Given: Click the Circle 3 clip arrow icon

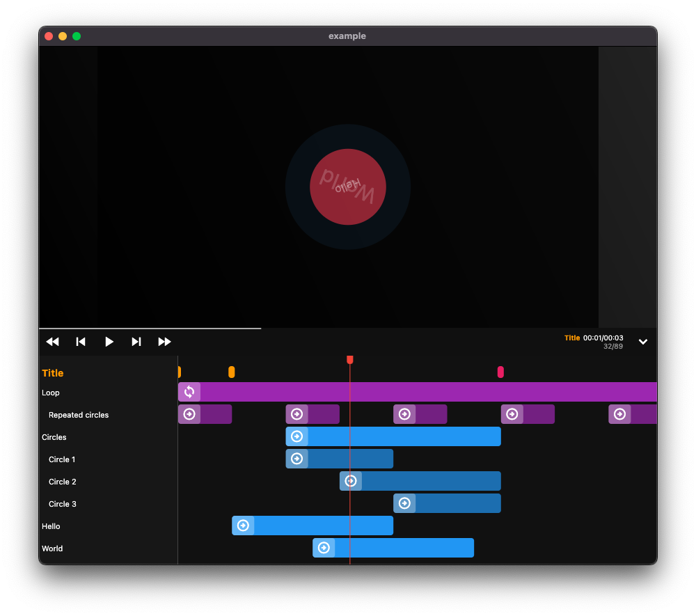Looking at the screenshot, I should pos(405,503).
